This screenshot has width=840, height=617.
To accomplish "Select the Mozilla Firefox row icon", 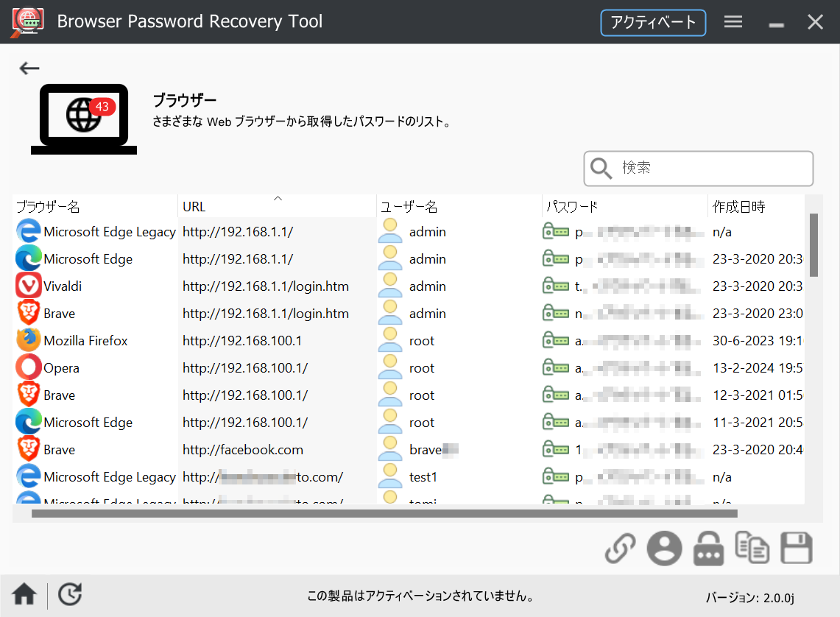I will click(x=29, y=340).
